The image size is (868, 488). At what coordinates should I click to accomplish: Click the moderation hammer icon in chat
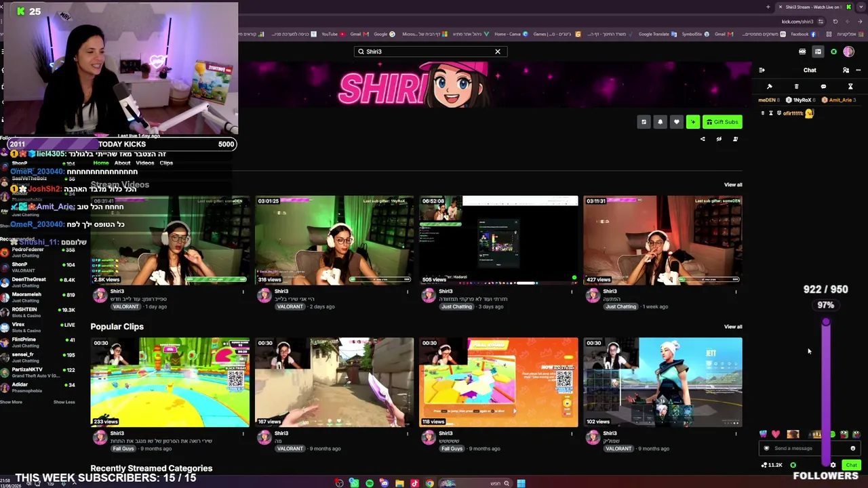(x=769, y=87)
